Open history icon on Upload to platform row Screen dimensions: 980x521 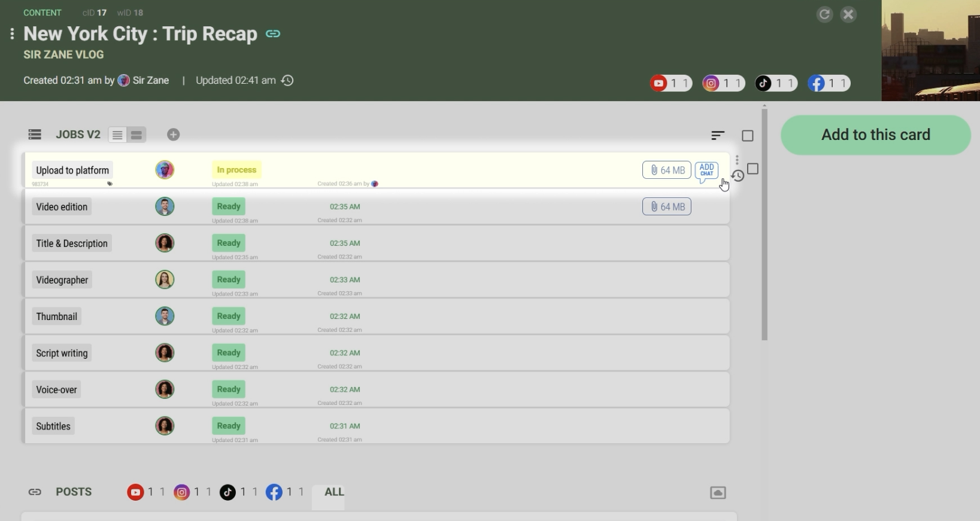(738, 176)
